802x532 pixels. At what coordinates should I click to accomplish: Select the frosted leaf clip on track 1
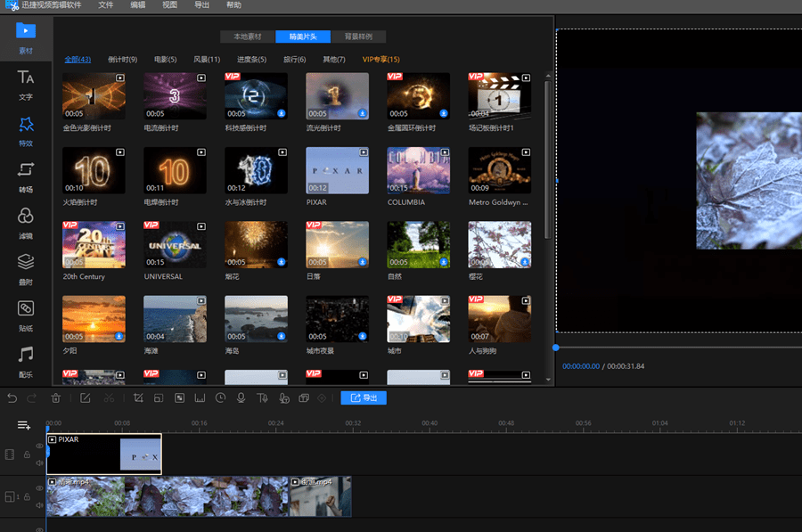(x=168, y=496)
